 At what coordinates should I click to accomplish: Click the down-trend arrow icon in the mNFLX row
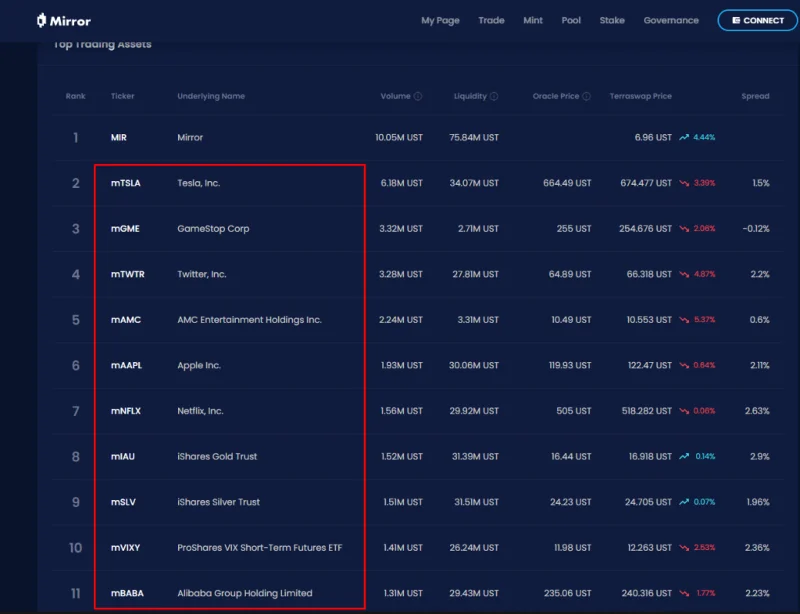coord(684,411)
